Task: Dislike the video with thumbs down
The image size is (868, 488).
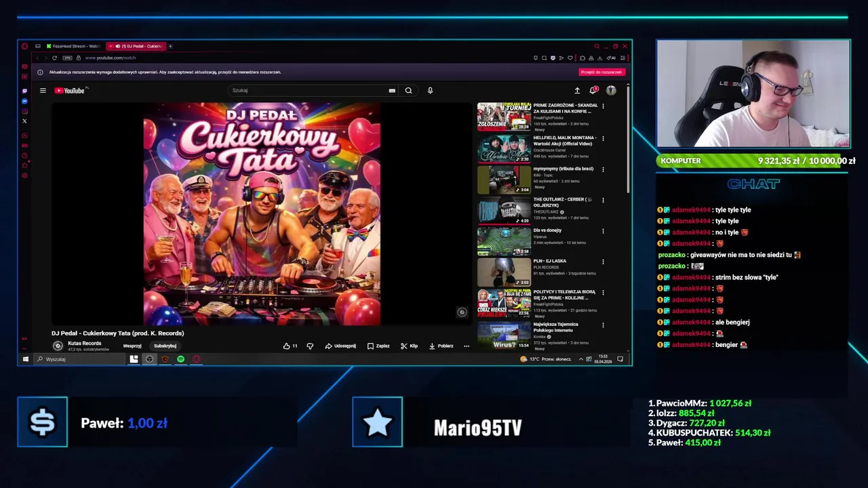Action: pos(310,346)
